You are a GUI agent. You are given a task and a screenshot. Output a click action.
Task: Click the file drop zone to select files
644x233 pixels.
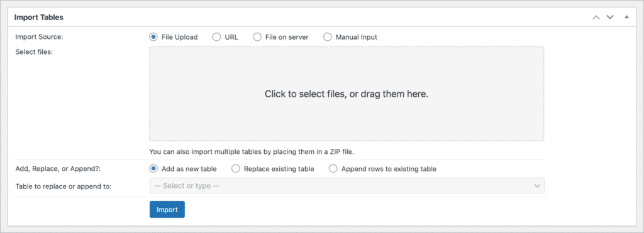coord(347,94)
